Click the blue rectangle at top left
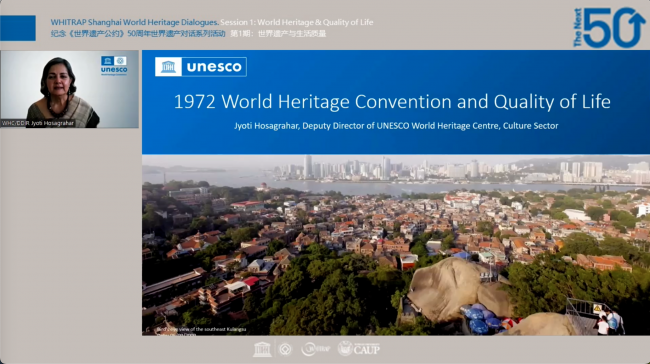Screen dimensions: 650x364 coord(18,28)
